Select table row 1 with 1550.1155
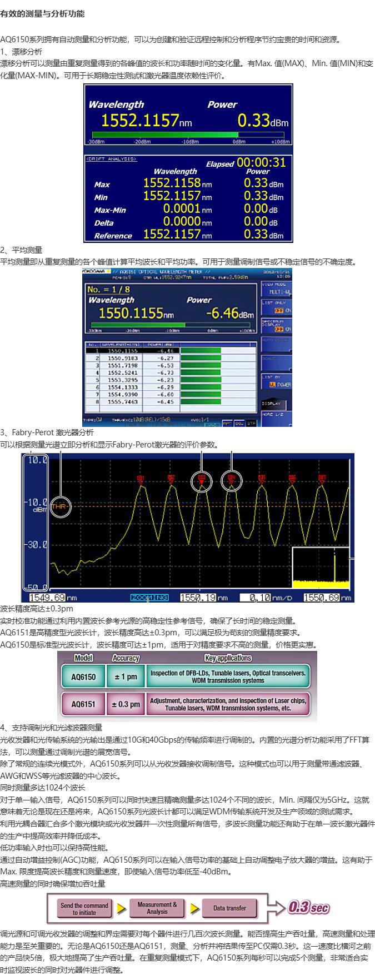The image size is (375, 980). pos(171,351)
